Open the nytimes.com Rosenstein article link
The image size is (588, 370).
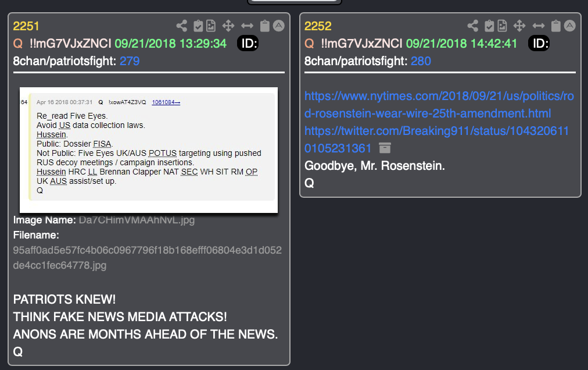[x=439, y=105]
